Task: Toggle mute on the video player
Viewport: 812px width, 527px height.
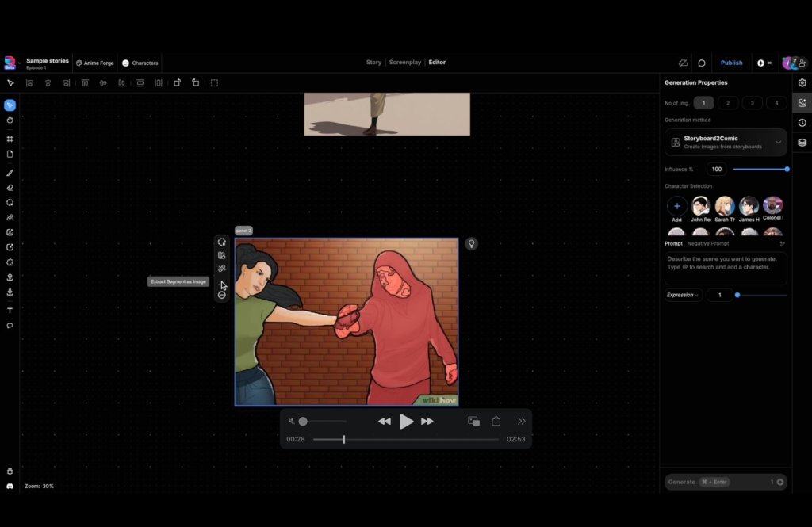Action: [x=292, y=422]
